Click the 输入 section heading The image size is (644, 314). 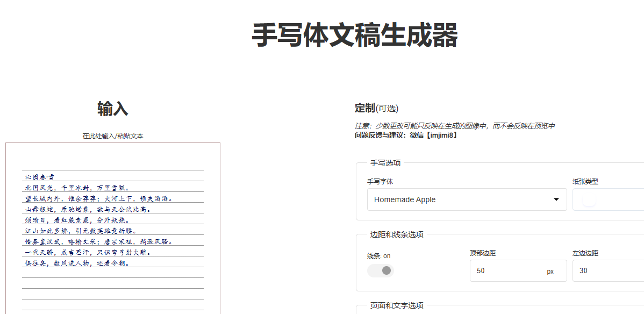[112, 109]
